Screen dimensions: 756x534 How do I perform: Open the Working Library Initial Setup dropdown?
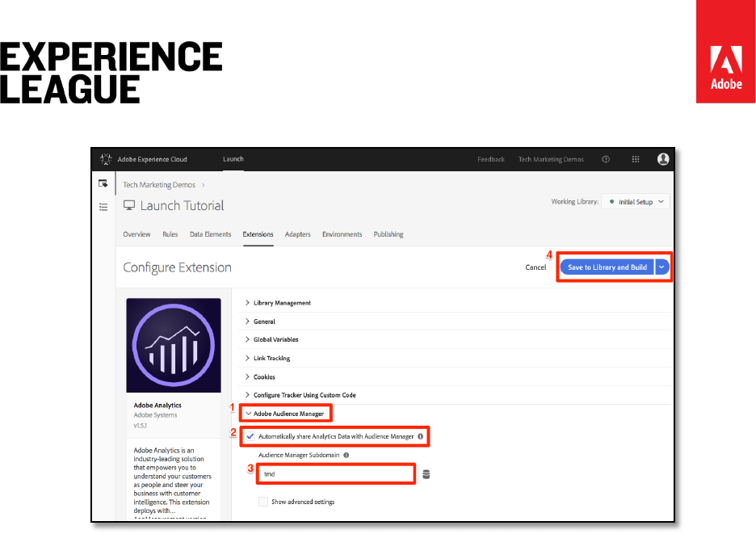(636, 202)
